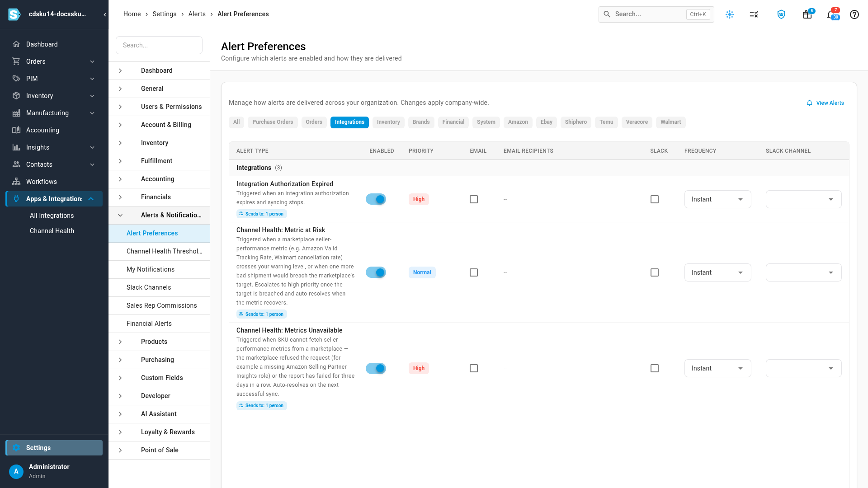868x488 pixels.
Task: Click the Orders cart icon
Action: tap(16, 61)
